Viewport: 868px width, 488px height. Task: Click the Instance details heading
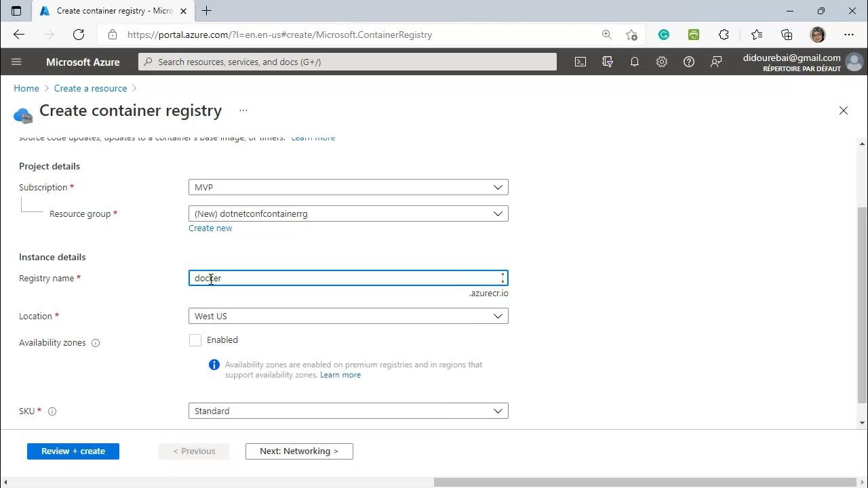pyautogui.click(x=52, y=257)
